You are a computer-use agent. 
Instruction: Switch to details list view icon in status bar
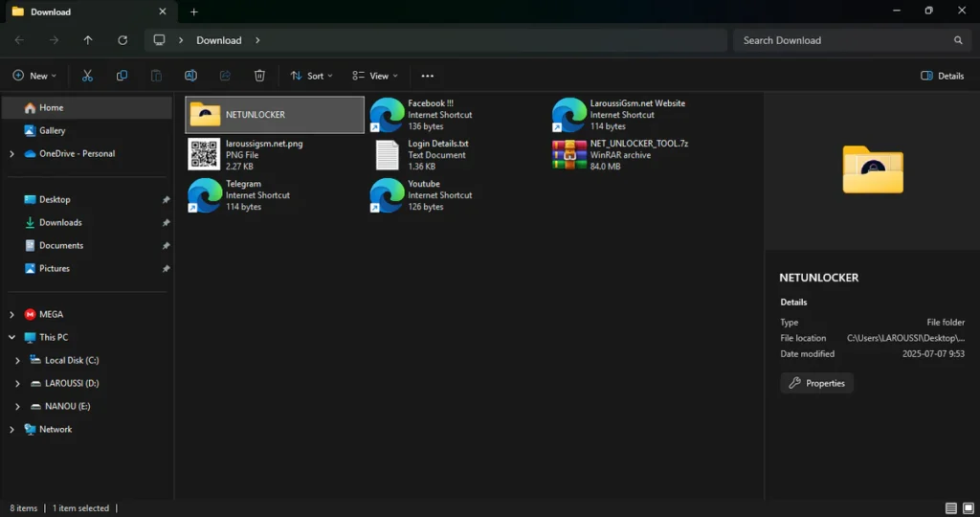pyautogui.click(x=950, y=507)
